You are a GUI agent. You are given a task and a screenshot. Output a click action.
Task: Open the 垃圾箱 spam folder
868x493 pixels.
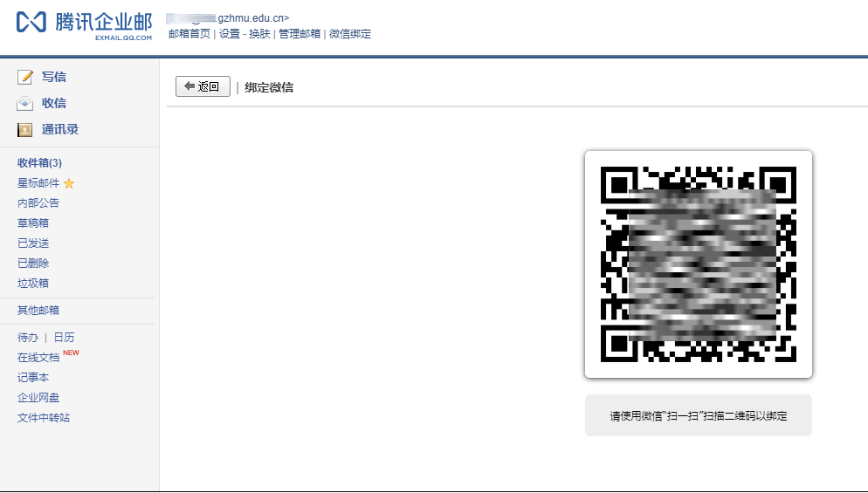pyautogui.click(x=33, y=284)
